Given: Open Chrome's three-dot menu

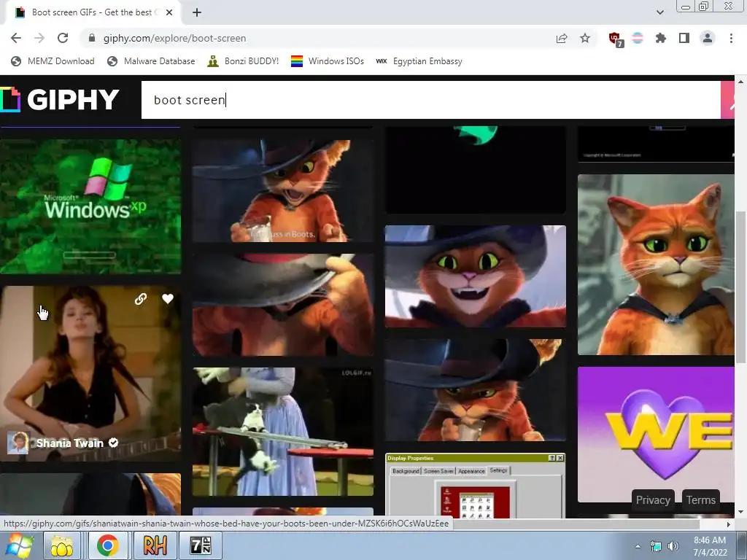Looking at the screenshot, I should (x=731, y=38).
